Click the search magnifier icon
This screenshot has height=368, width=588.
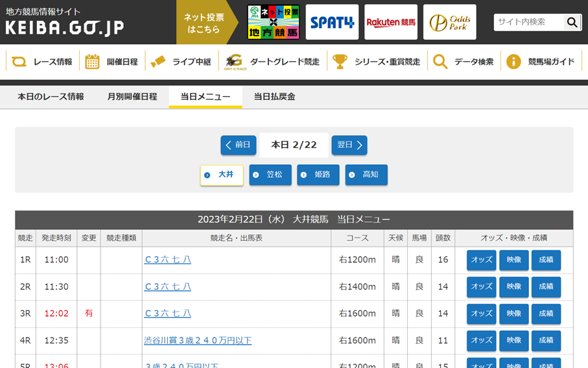[x=572, y=22]
